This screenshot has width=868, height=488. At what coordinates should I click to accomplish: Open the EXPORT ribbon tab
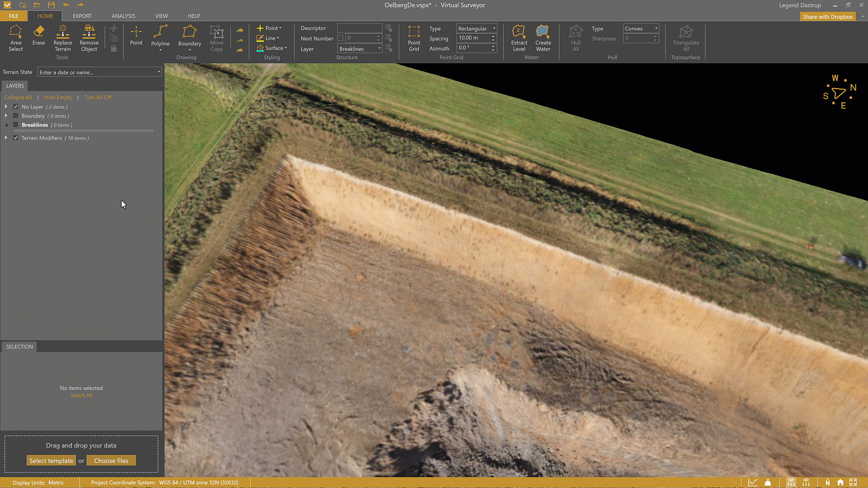82,16
